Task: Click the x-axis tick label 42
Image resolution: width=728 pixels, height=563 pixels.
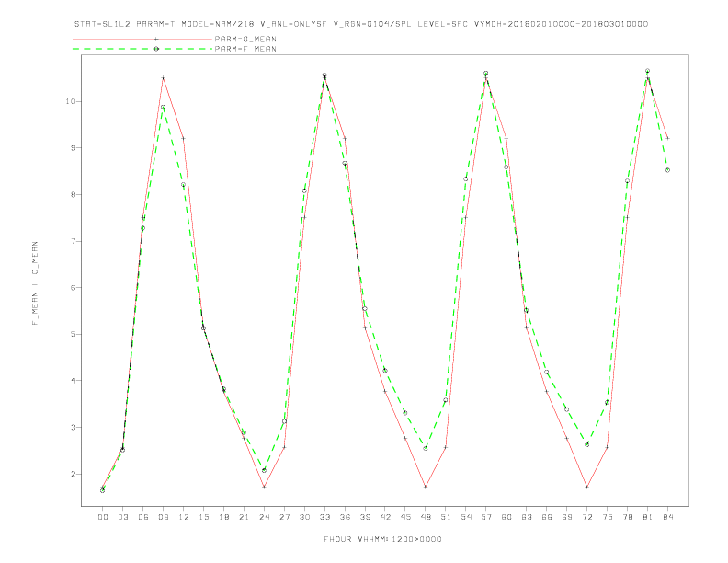Action: click(x=385, y=517)
